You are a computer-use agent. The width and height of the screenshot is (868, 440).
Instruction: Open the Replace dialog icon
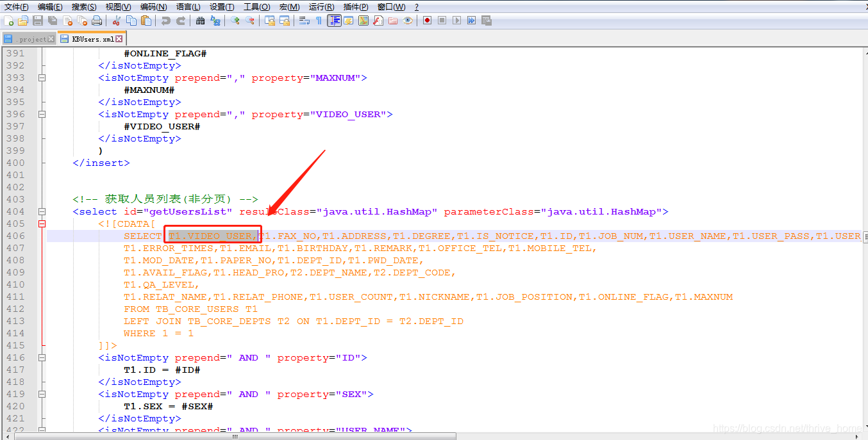coord(215,20)
